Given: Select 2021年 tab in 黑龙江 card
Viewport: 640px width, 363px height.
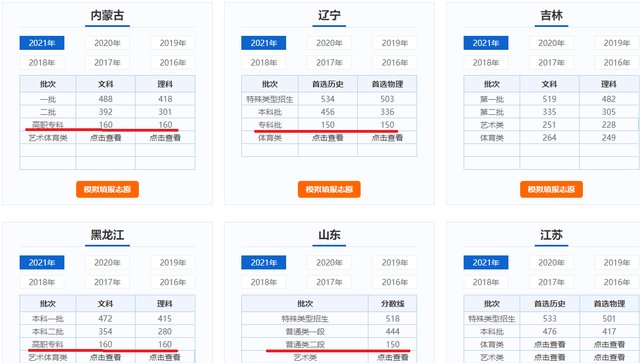Looking at the screenshot, I should (x=42, y=263).
